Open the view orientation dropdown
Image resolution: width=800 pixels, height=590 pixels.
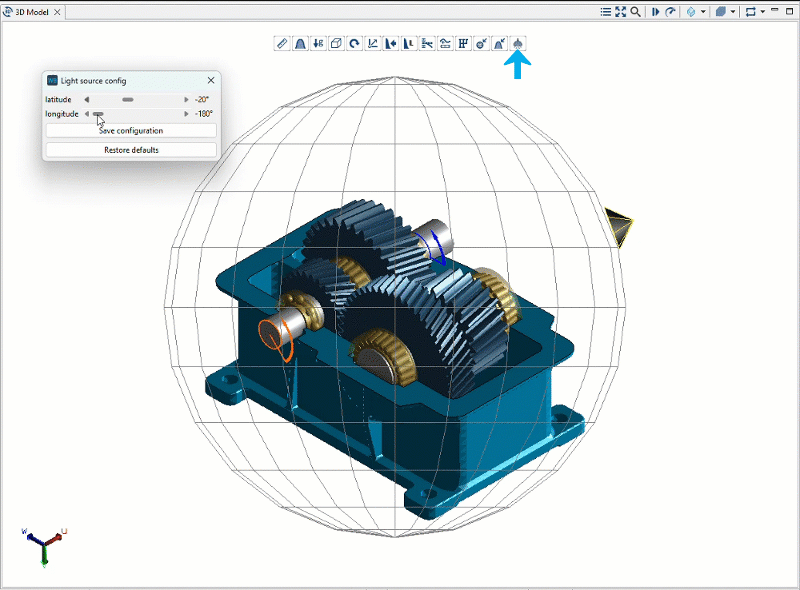pos(703,11)
